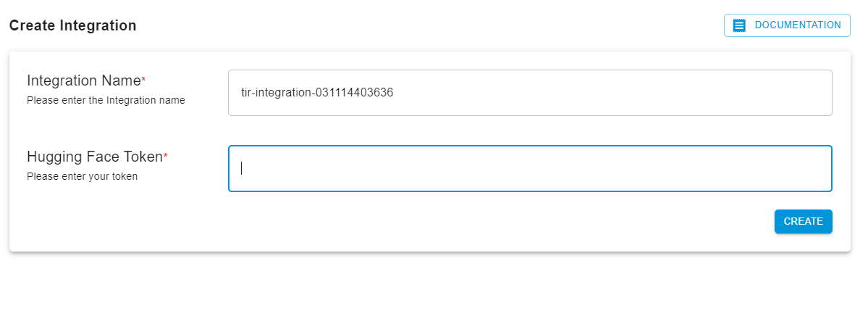Click the Create Integration page heading
Screen dimensions: 868x311
[72, 25]
